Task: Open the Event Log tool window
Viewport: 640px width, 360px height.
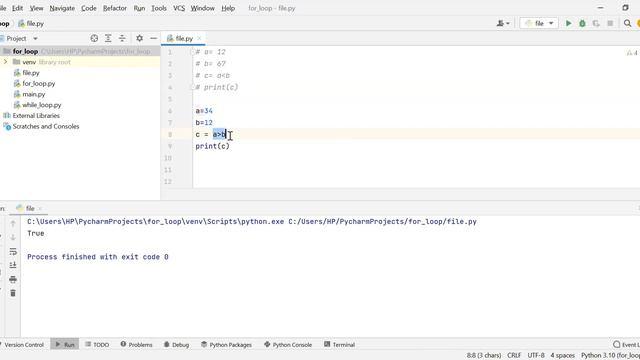Action: pyautogui.click(x=626, y=344)
